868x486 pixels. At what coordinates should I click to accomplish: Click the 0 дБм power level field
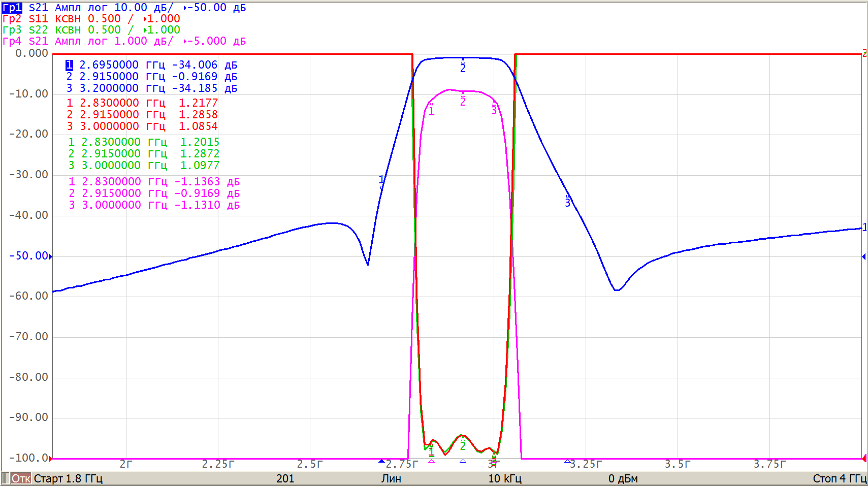pos(623,478)
